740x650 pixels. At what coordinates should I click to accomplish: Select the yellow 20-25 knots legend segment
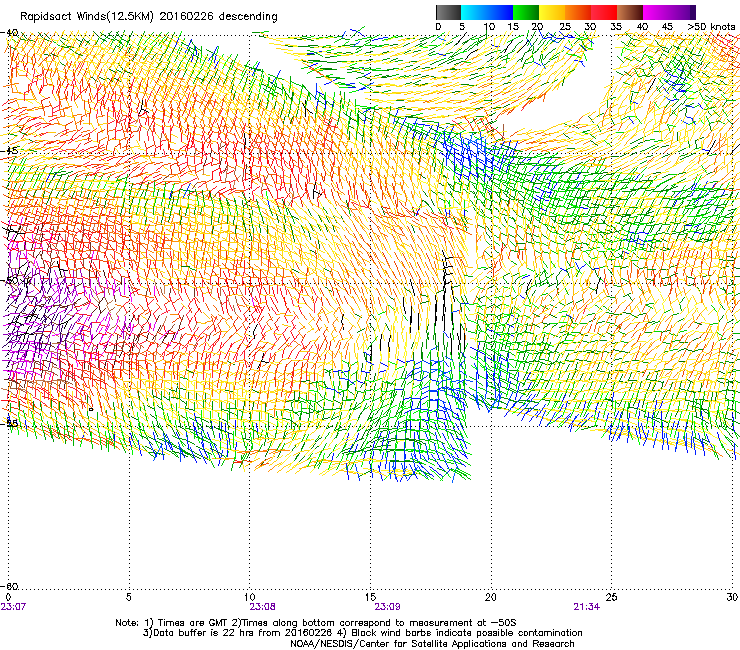click(552, 12)
